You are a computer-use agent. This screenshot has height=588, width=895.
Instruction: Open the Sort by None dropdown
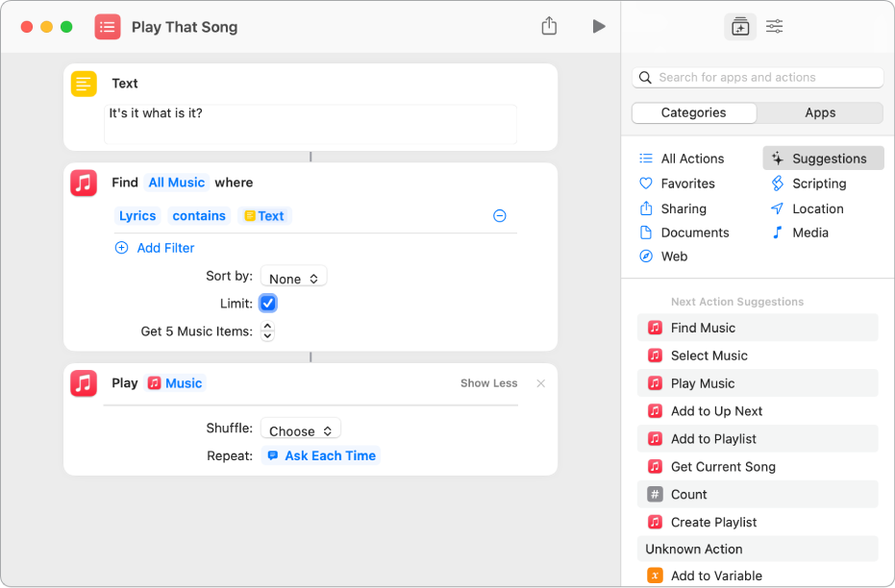pos(293,277)
